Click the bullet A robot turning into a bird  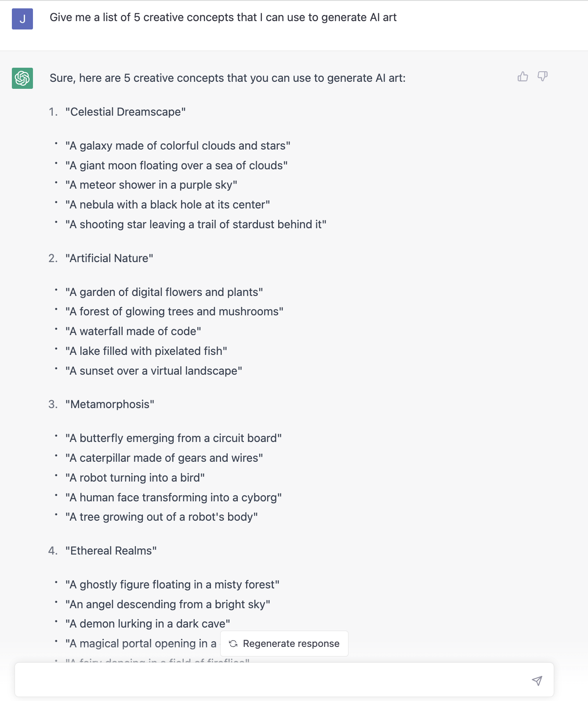coord(135,478)
